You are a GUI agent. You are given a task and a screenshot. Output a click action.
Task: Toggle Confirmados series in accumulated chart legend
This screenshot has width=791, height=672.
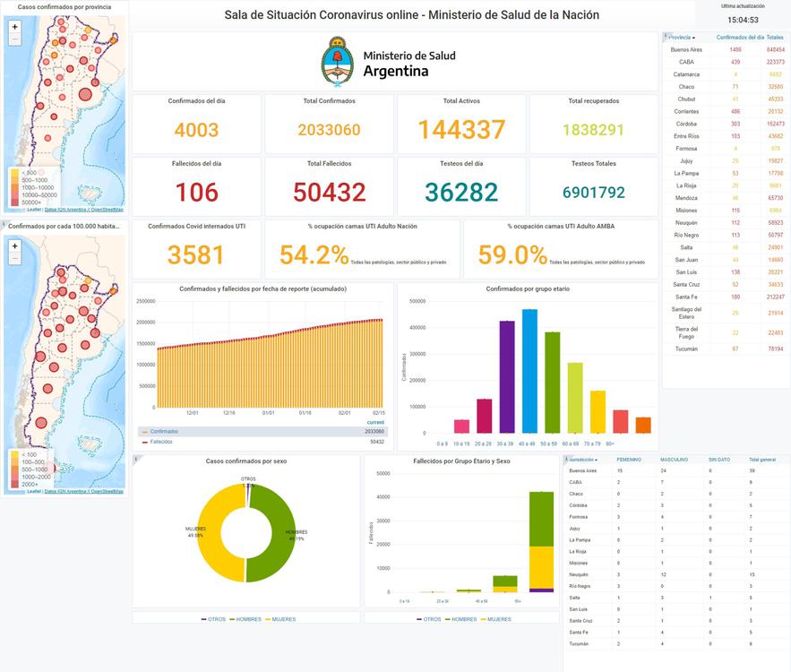click(164, 431)
